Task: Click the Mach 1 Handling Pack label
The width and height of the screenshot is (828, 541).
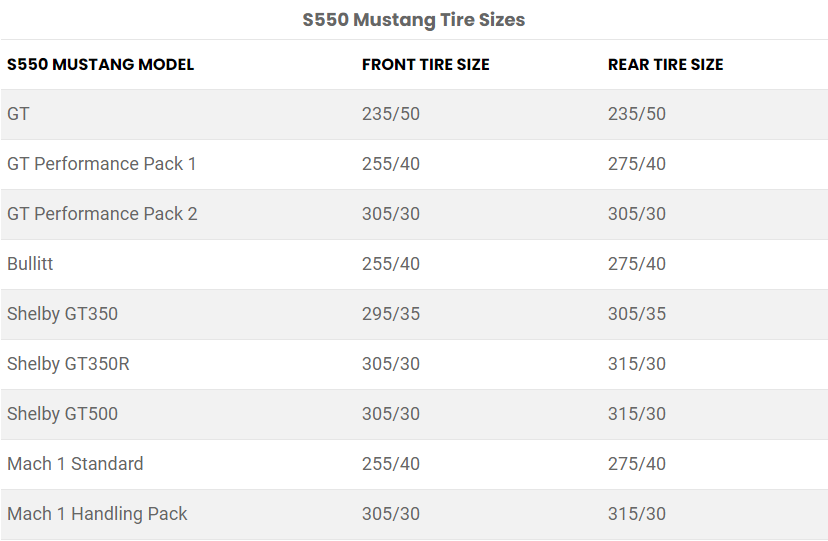Action: 97,514
